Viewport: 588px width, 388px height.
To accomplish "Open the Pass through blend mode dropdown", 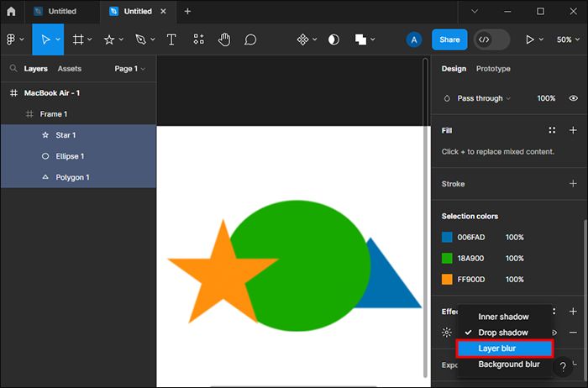I will [x=484, y=98].
